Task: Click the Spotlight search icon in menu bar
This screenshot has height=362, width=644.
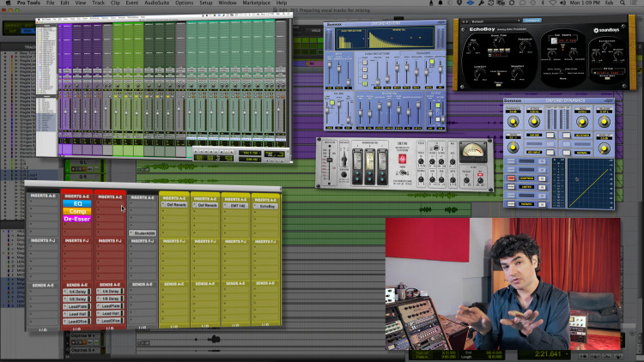Action: coord(623,3)
